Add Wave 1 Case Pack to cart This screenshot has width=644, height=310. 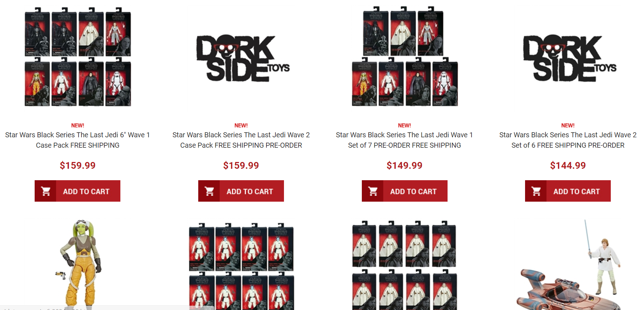pyautogui.click(x=78, y=191)
